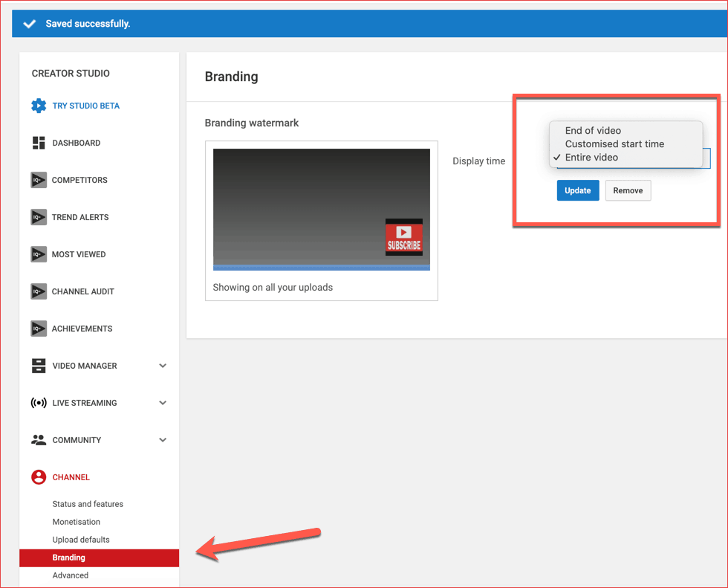Image resolution: width=728 pixels, height=588 pixels.
Task: Click the branding watermark video preview
Action: pos(321,209)
